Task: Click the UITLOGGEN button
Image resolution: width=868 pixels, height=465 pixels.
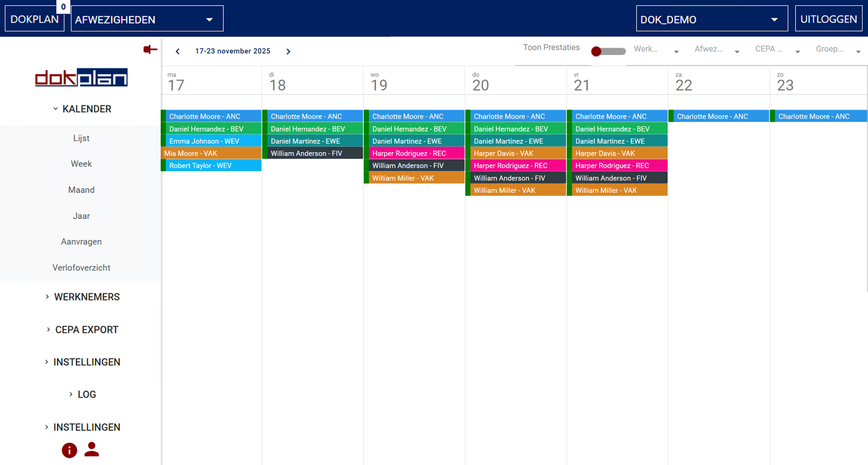Action: (x=829, y=19)
